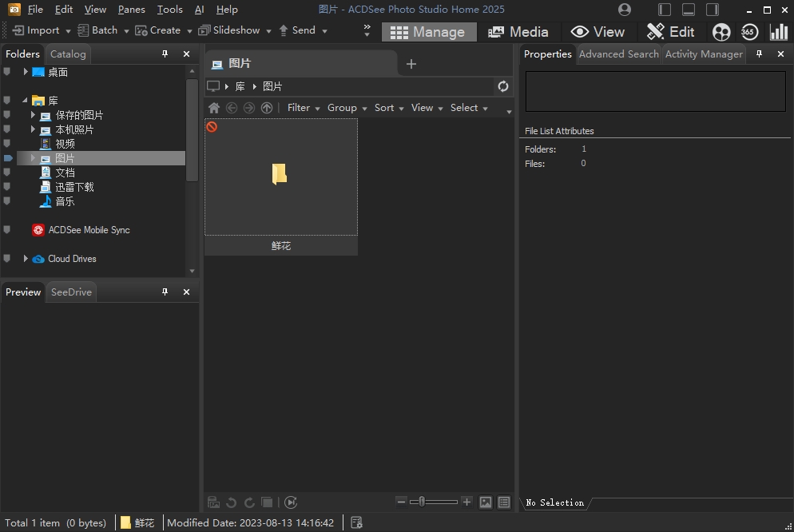Open the Tools menu

coord(169,10)
